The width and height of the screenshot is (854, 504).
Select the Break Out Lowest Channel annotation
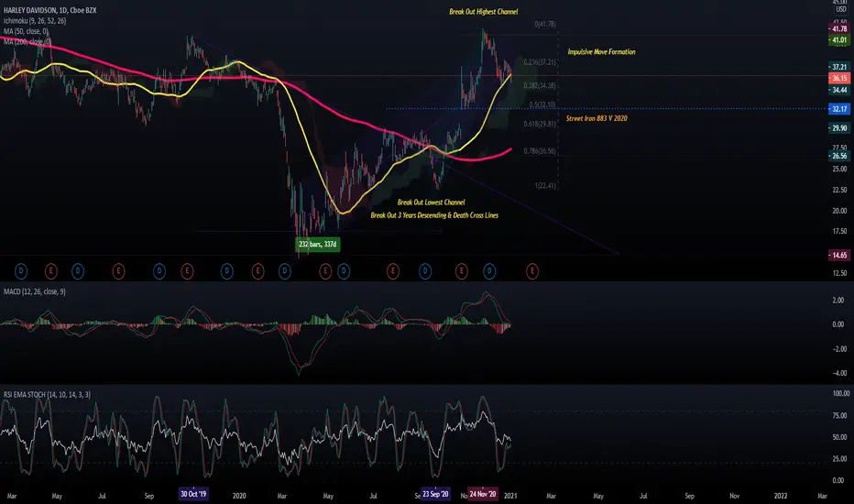pos(431,203)
